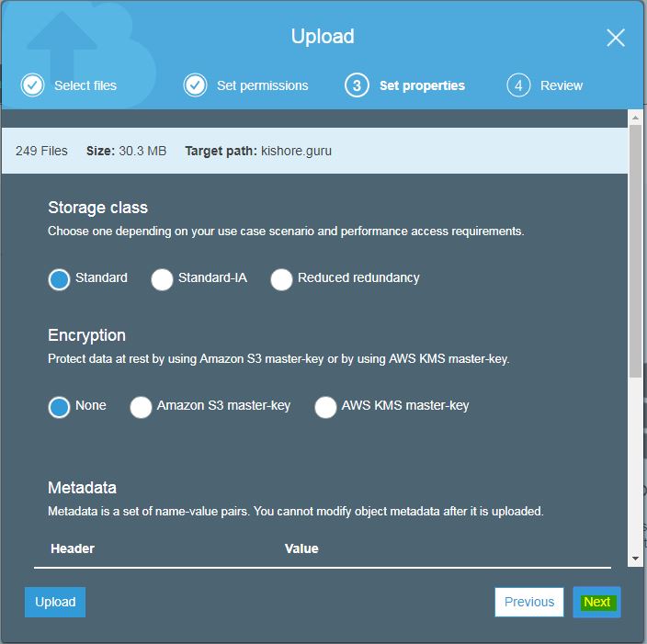
Task: Proceed with the Next button
Action: (596, 602)
